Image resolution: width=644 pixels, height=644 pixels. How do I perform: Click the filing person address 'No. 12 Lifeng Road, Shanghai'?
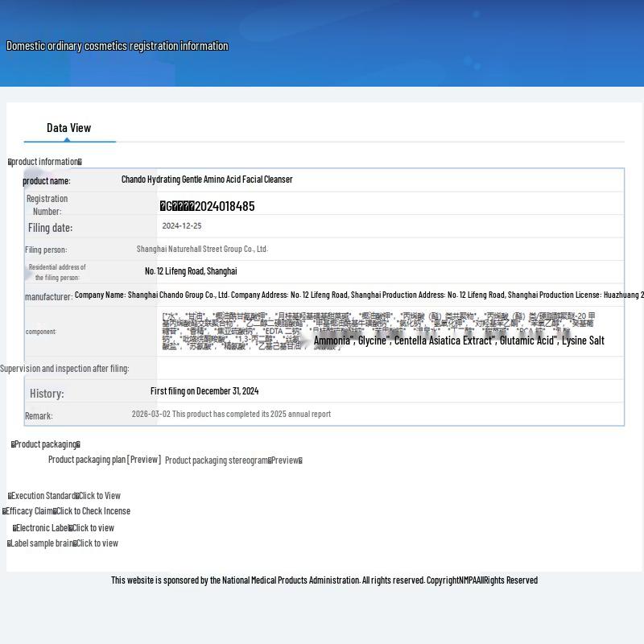pos(191,271)
